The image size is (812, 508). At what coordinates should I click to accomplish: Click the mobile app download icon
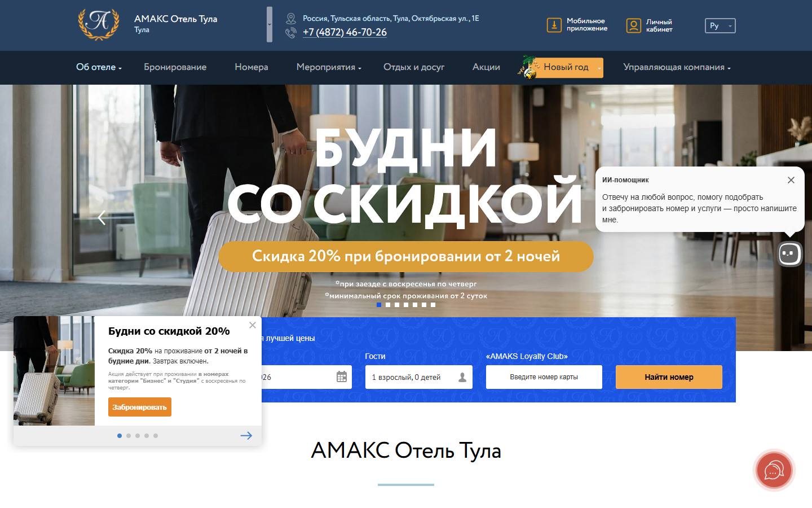coord(554,25)
